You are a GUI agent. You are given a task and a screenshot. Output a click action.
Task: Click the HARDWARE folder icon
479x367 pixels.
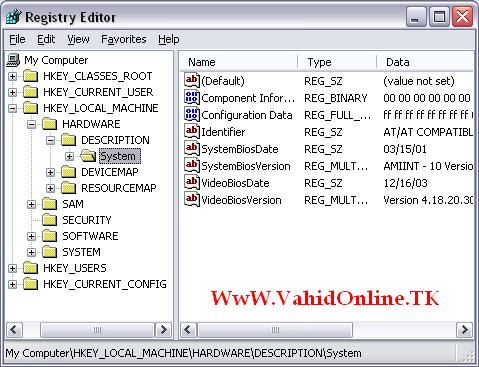coord(50,124)
